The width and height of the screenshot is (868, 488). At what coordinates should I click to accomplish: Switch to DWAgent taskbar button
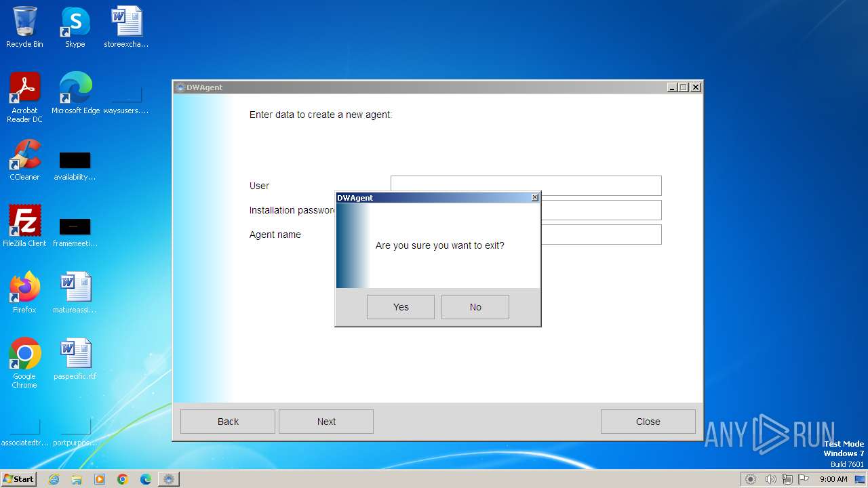[x=169, y=479]
